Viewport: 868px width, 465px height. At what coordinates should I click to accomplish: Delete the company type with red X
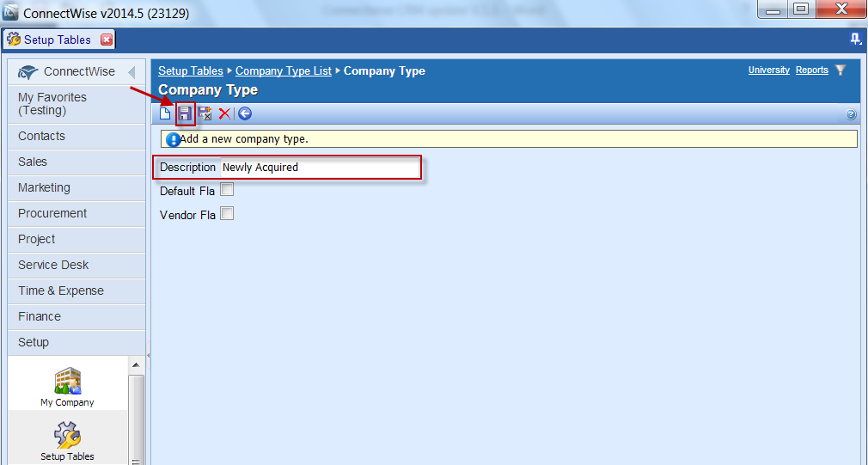tap(224, 113)
